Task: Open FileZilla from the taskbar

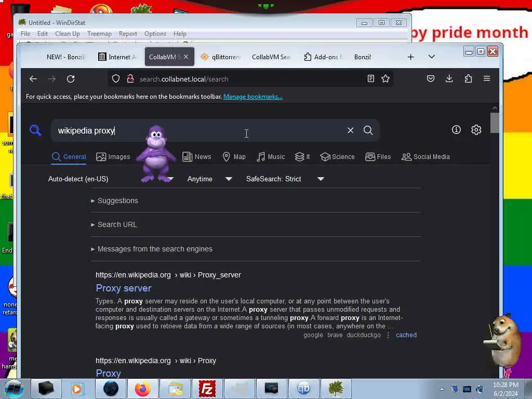Action: (x=207, y=389)
